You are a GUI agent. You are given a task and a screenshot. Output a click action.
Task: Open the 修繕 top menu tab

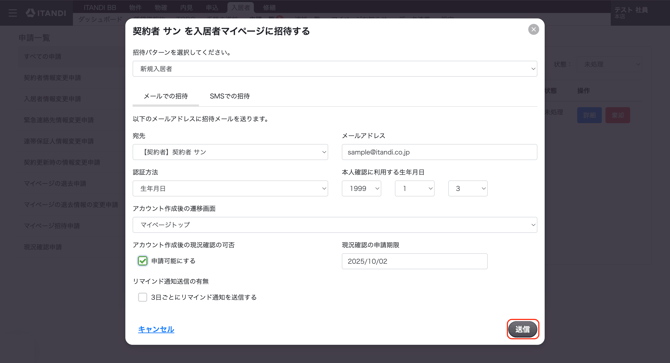coord(269,7)
